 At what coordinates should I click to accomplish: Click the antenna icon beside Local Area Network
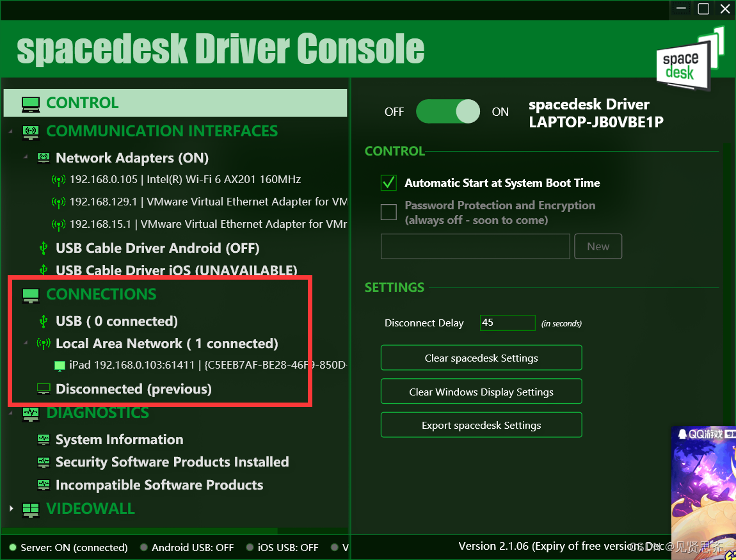(x=43, y=344)
